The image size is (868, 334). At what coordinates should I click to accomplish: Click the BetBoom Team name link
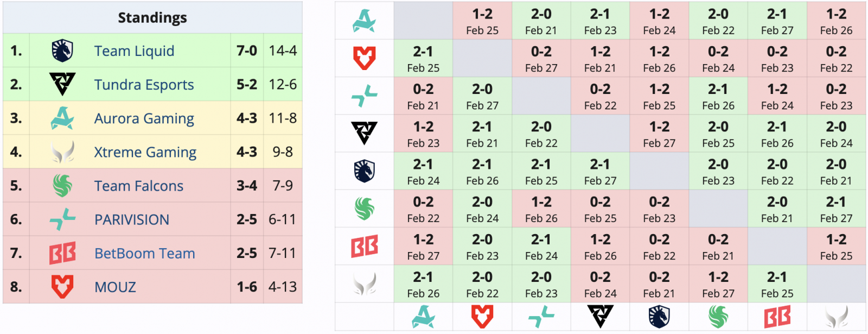pos(144,253)
